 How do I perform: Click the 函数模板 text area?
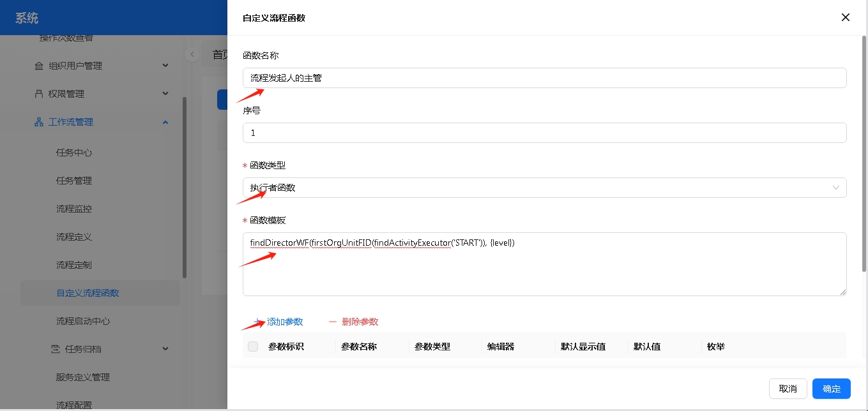[x=544, y=264]
